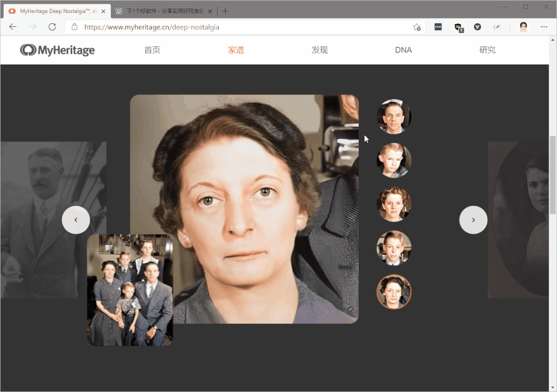Click the browser forward arrow
557x392 pixels.
pyautogui.click(x=33, y=27)
